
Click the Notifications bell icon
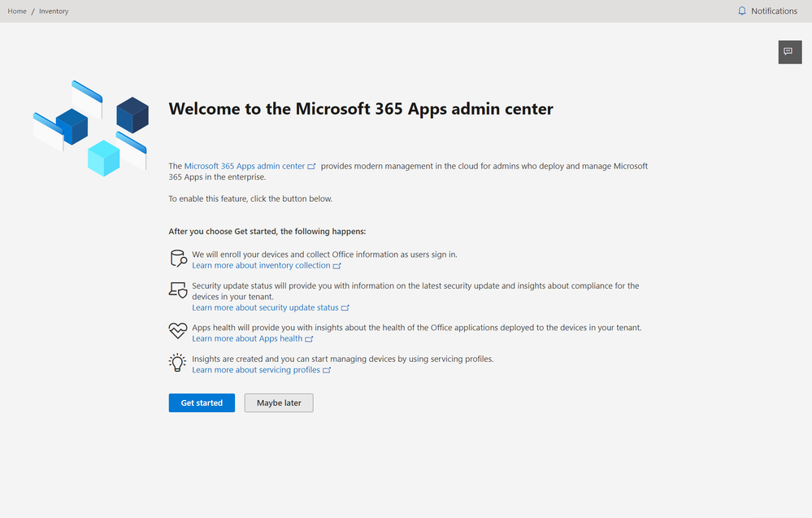coord(742,11)
